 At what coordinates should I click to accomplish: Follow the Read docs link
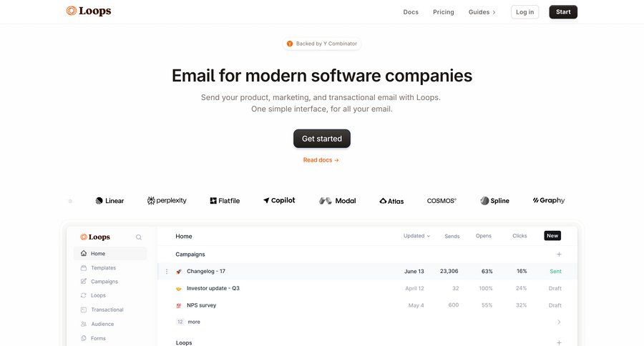(x=321, y=160)
